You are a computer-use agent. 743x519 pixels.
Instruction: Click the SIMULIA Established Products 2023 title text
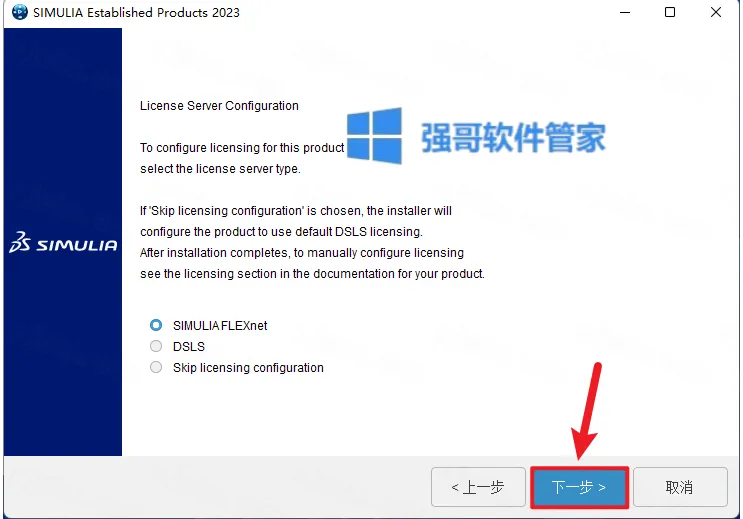(x=136, y=12)
